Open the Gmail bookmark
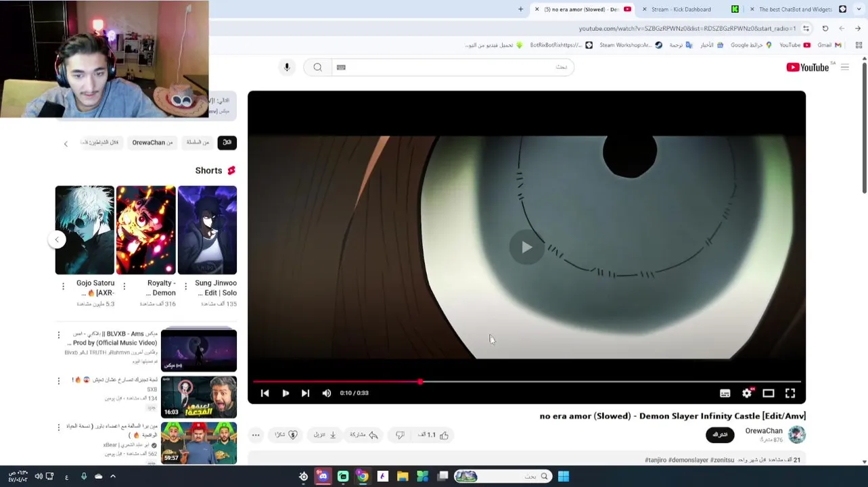The height and width of the screenshot is (487, 868). click(829, 45)
